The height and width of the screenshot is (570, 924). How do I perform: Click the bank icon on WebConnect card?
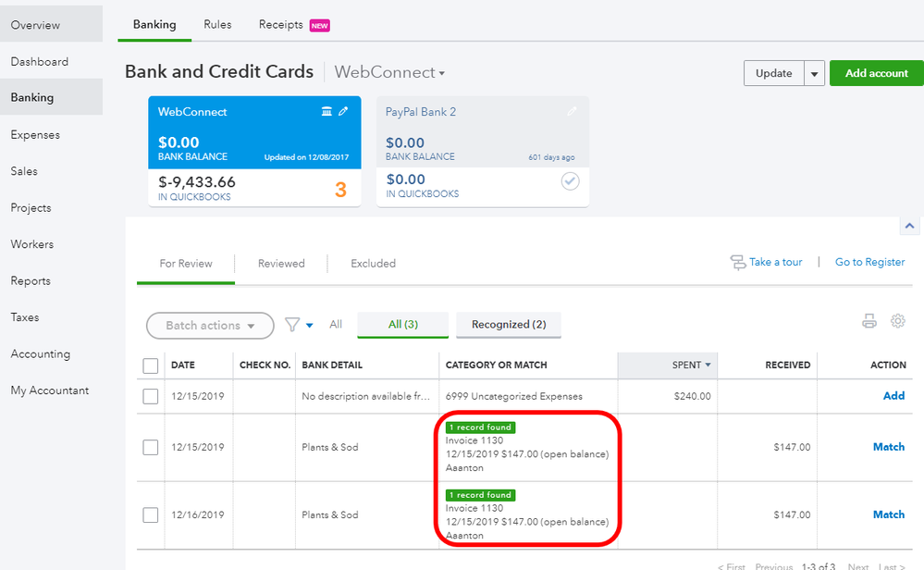(x=326, y=111)
